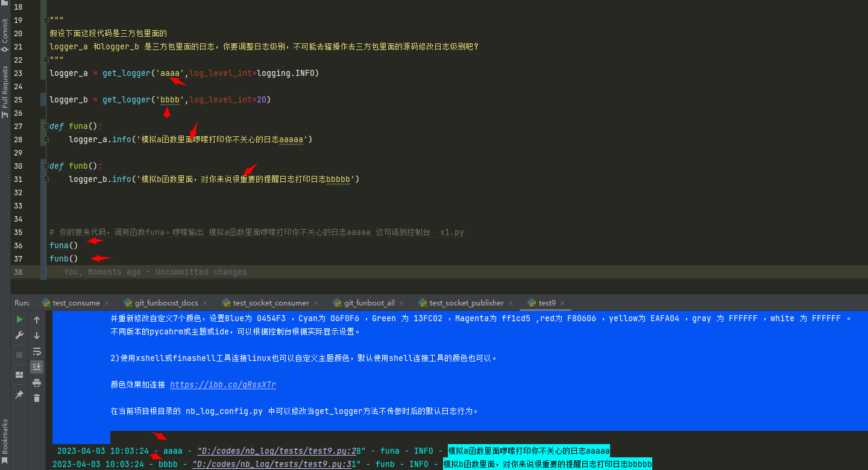This screenshot has width=868, height=470.
Task: Jump up the stack trace with up arrow
Action: [x=37, y=319]
